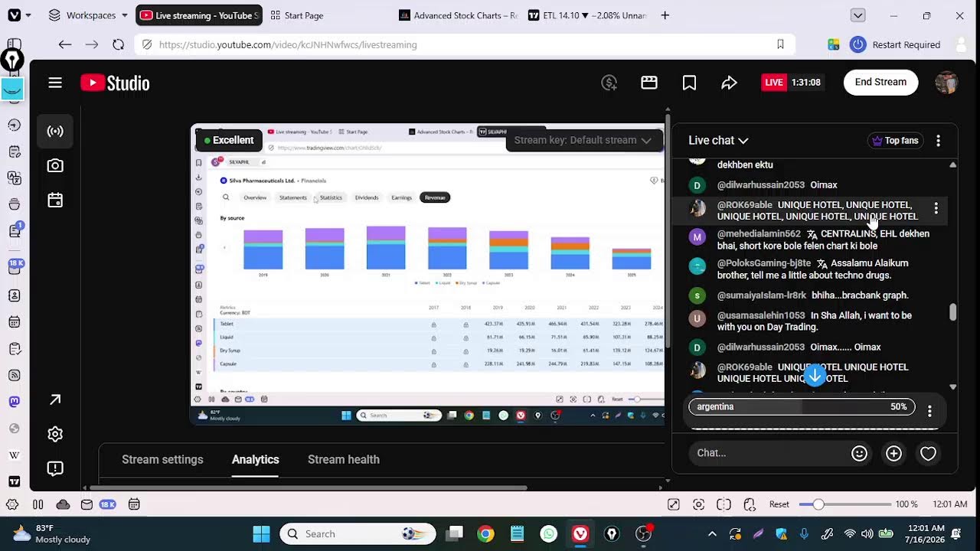Click the live chat vertical scrollbar thumb

pos(952,312)
